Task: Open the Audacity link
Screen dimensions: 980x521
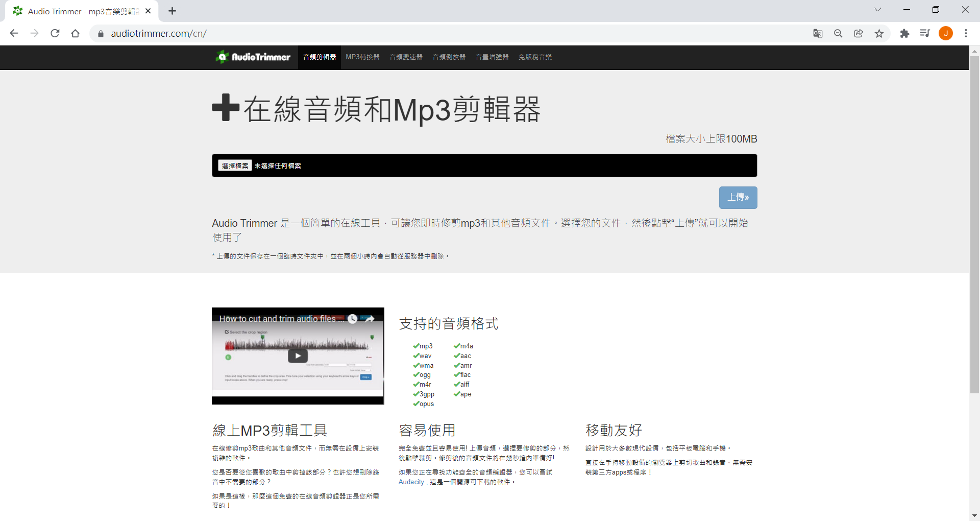Action: pyautogui.click(x=411, y=482)
